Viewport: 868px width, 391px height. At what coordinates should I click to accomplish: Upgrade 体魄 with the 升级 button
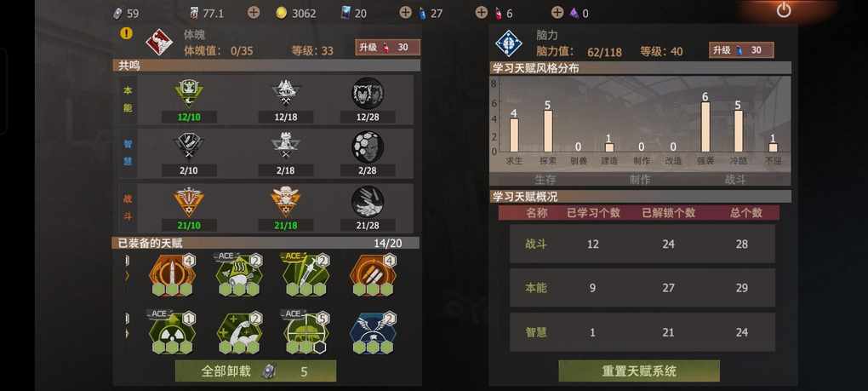tap(387, 48)
